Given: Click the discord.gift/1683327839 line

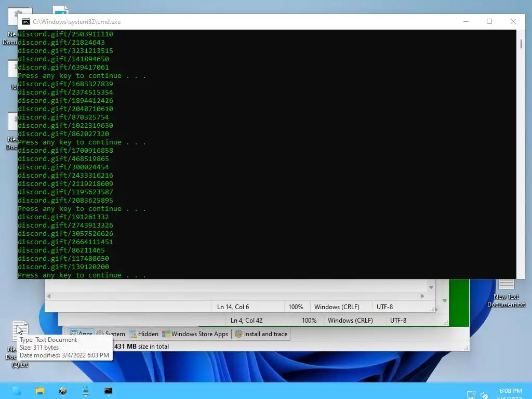Looking at the screenshot, I should 65,84.
